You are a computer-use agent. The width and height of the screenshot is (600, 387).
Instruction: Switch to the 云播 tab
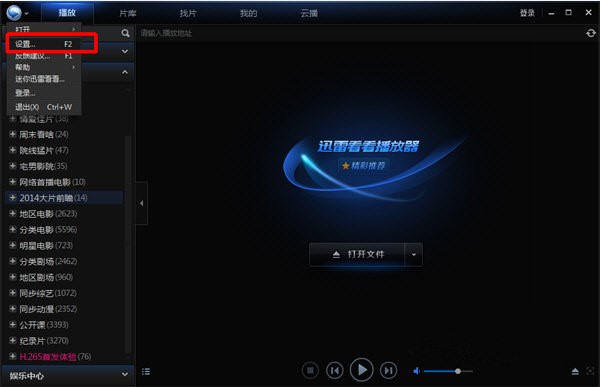[x=309, y=13]
